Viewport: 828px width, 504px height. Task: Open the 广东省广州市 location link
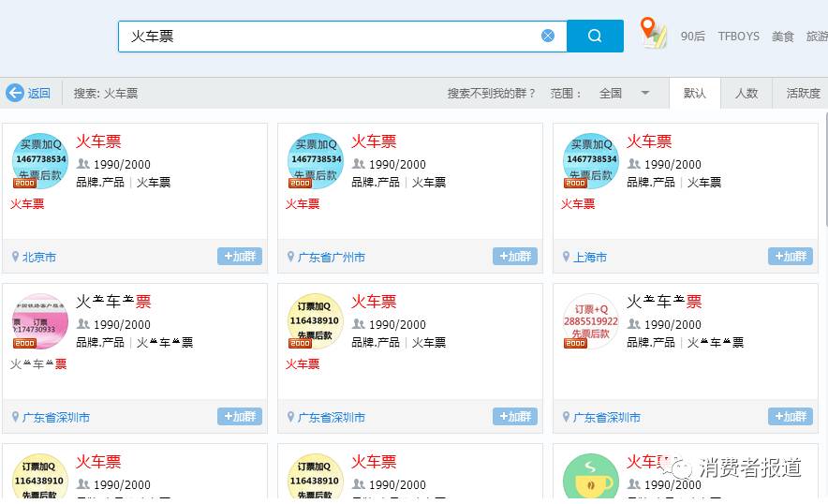click(331, 258)
